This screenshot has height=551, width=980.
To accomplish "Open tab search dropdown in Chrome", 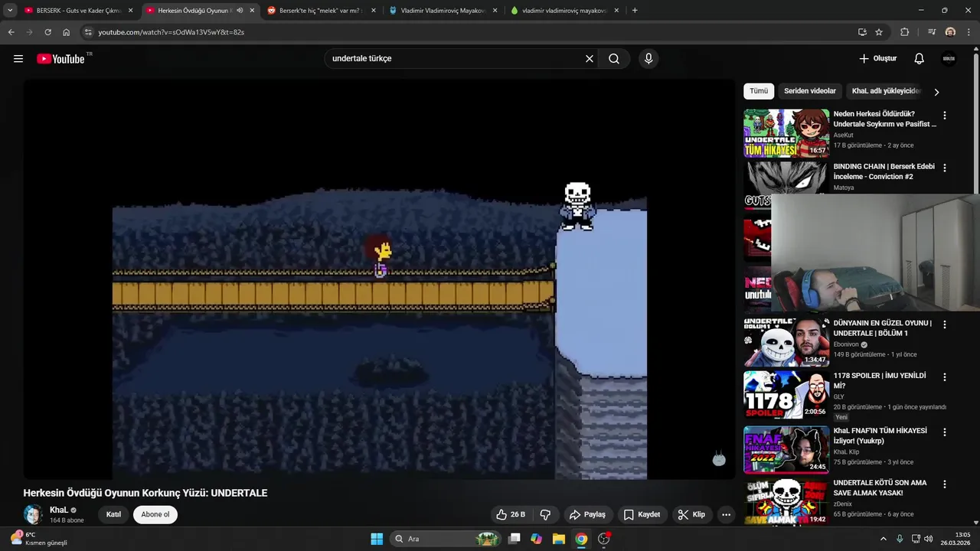I will (10, 11).
